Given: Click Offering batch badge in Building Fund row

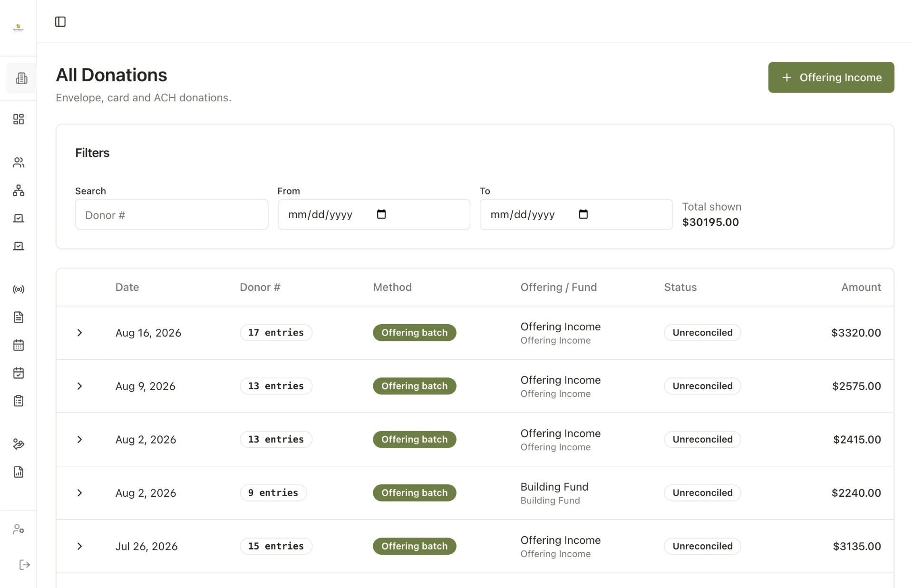Looking at the screenshot, I should (414, 493).
